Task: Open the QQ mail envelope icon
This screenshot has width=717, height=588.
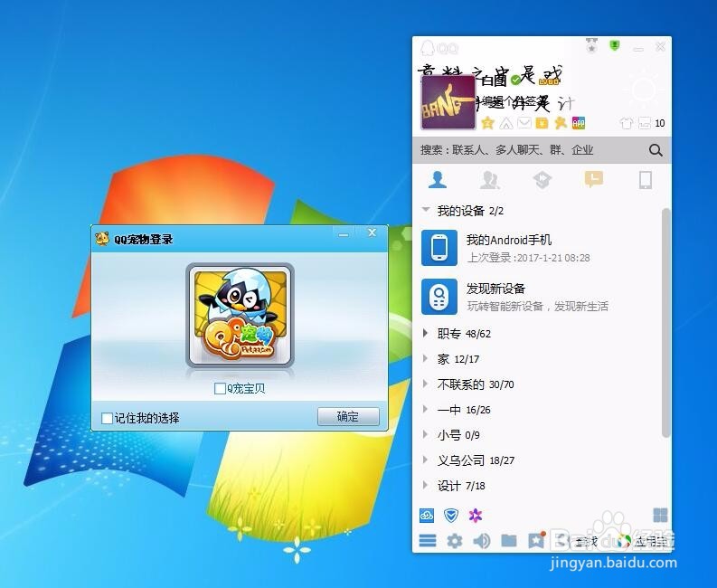Action: coord(524,122)
